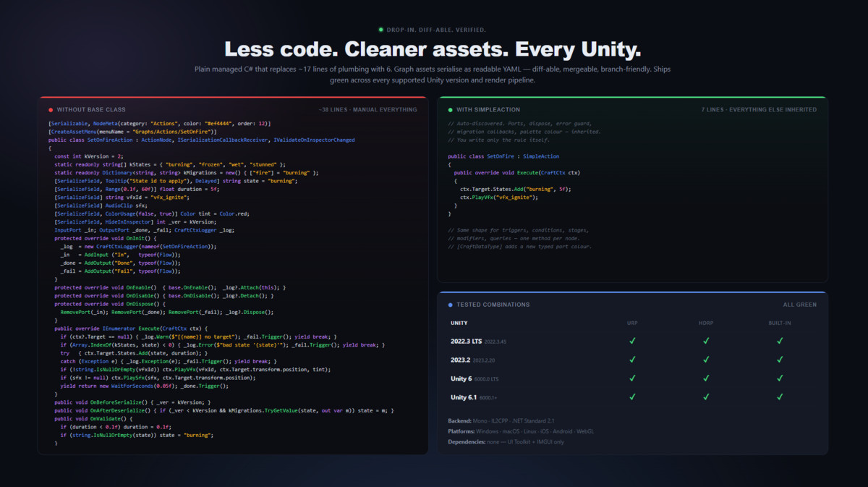Click the URP checkmark in the 2023.2 row
The width and height of the screenshot is (868, 487).
(632, 359)
